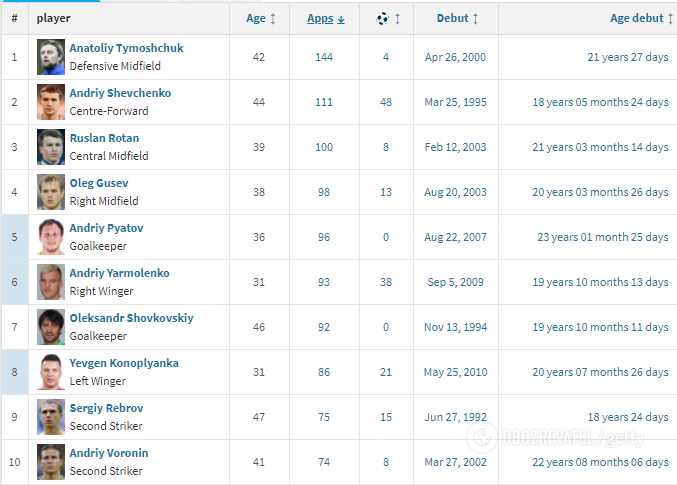Click Oleg Gusev's player photo
Viewport: 677px width, 485px height.
pyautogui.click(x=51, y=192)
